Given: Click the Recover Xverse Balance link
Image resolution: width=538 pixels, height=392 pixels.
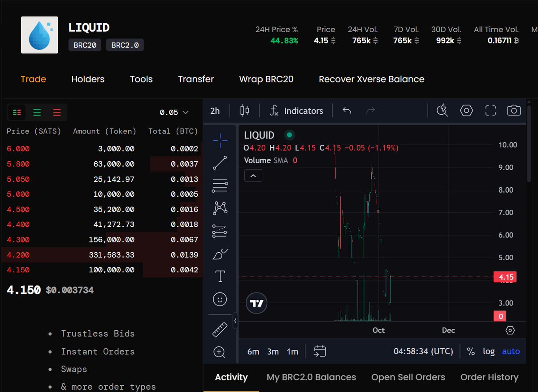Looking at the screenshot, I should 371,79.
